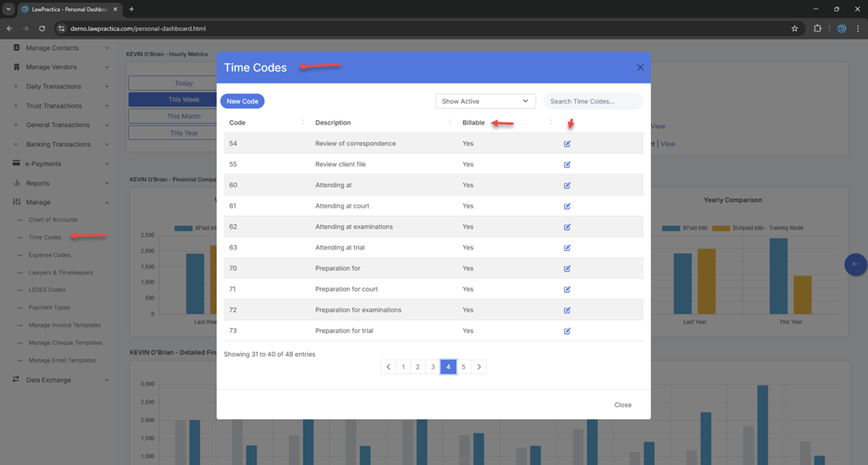Open Expense Codes in sidebar
868x465 pixels.
[50, 255]
